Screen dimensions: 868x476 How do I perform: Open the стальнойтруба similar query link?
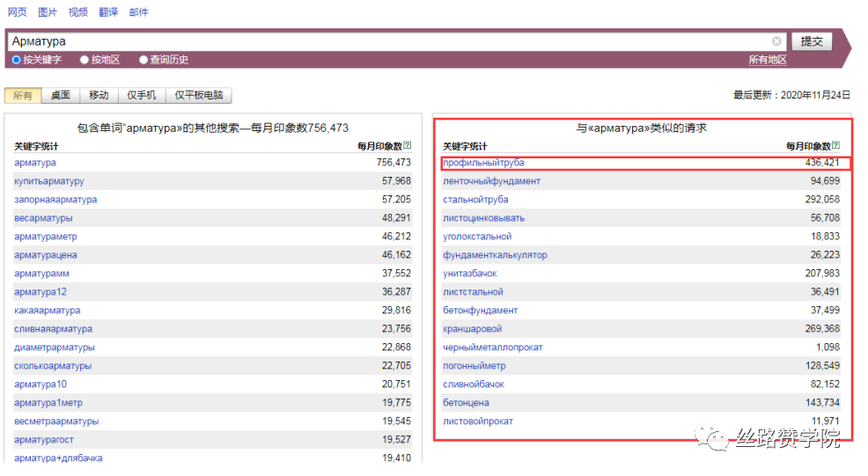[x=475, y=199]
